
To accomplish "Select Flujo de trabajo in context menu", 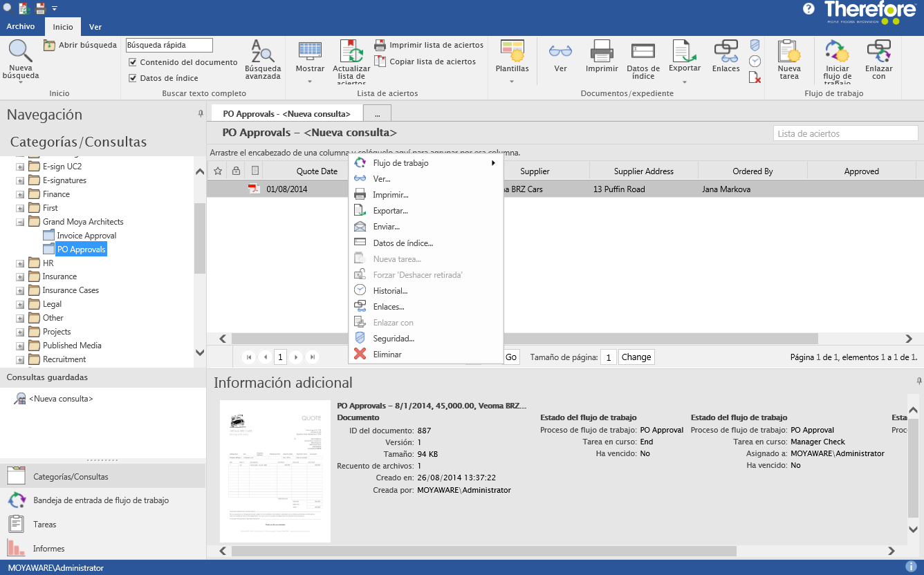I will pos(425,163).
